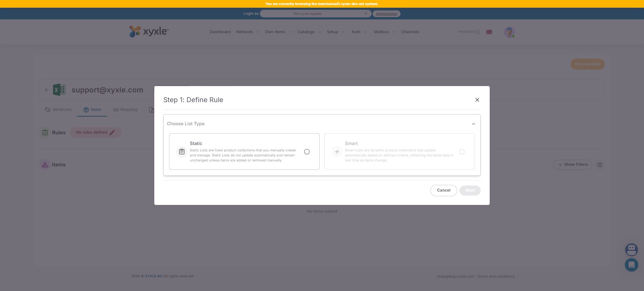The height and width of the screenshot is (291, 644).
Task: Switch to the Attributes tab
Action: [x=58, y=110]
